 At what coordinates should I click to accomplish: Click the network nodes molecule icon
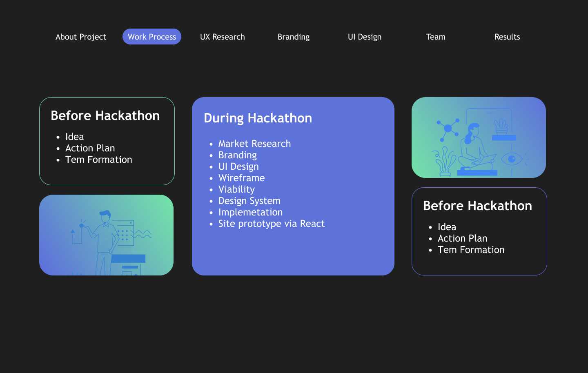[x=448, y=129]
